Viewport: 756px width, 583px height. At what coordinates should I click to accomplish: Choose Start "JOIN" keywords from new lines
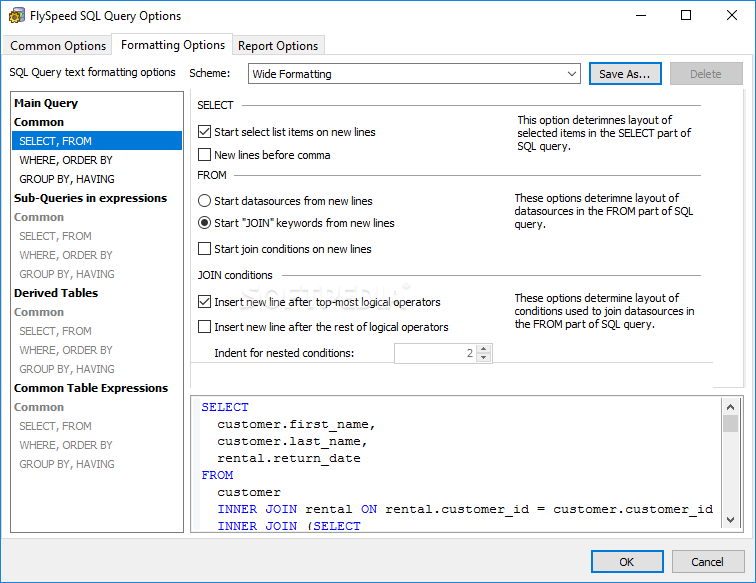pyautogui.click(x=205, y=223)
